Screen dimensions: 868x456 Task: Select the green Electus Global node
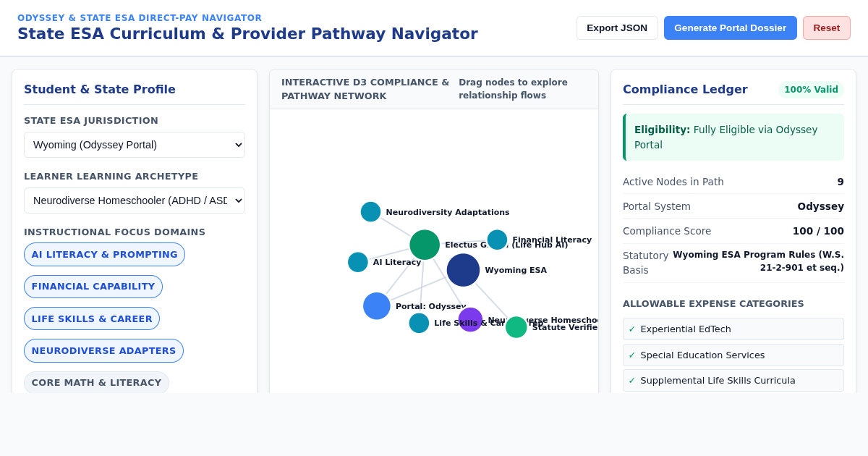click(425, 245)
